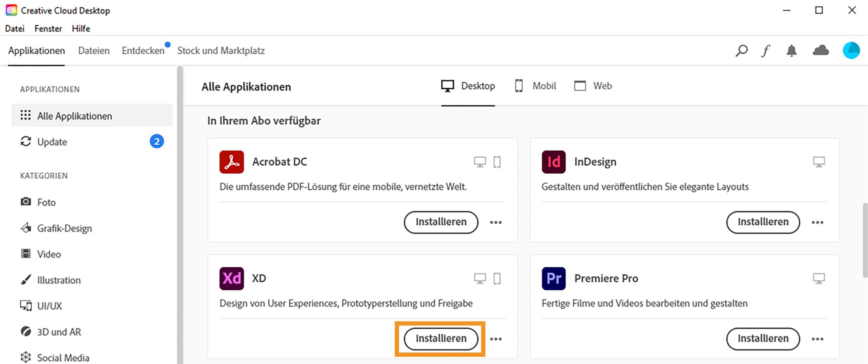The height and width of the screenshot is (364, 868).
Task: Open the fonts (f) icon
Action: tap(765, 51)
